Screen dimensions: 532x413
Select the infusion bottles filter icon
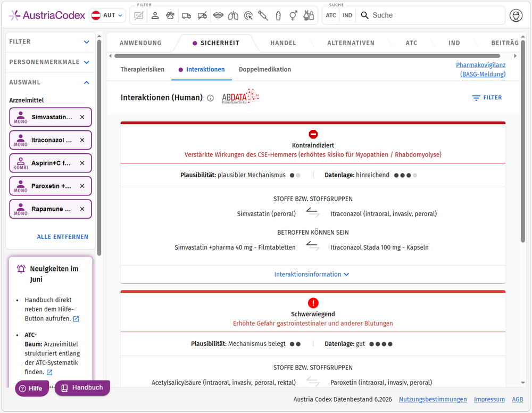[309, 15]
